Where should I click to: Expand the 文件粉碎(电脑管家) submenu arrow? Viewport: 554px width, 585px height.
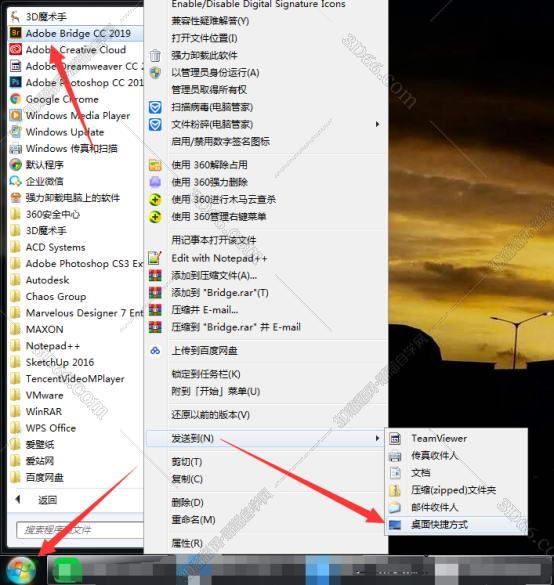click(378, 124)
